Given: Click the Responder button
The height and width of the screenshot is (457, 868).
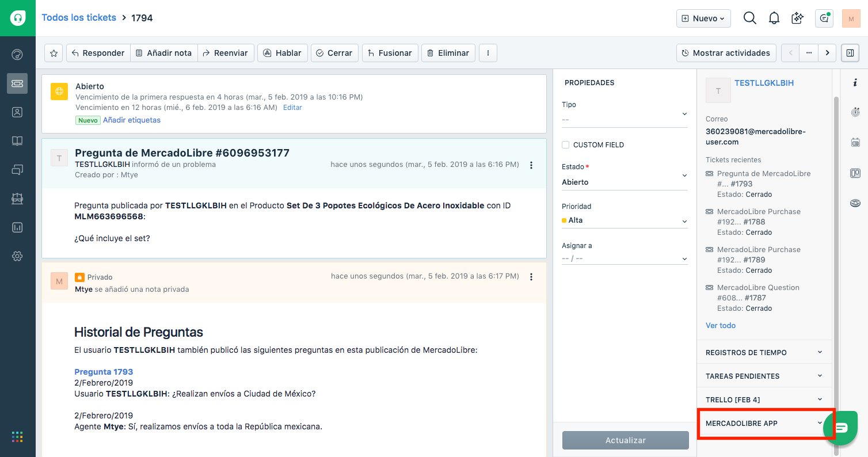Looking at the screenshot, I should click(x=98, y=53).
